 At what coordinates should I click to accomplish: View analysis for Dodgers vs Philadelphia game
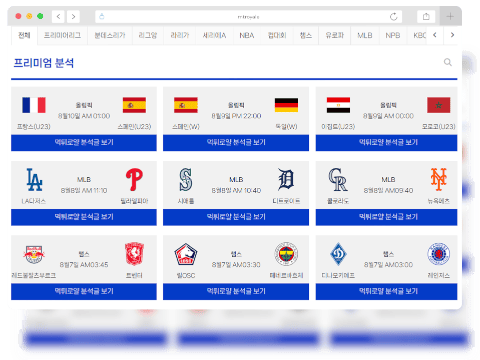tap(84, 217)
